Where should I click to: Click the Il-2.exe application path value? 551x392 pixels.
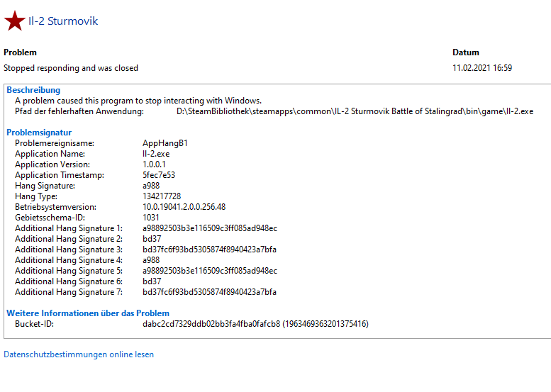[355, 111]
